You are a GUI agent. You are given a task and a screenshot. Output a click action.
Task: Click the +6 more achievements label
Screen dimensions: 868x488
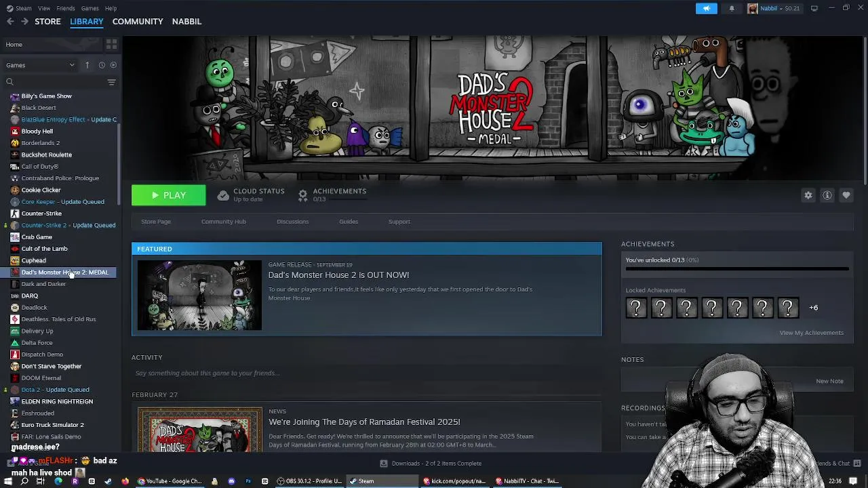pos(813,308)
